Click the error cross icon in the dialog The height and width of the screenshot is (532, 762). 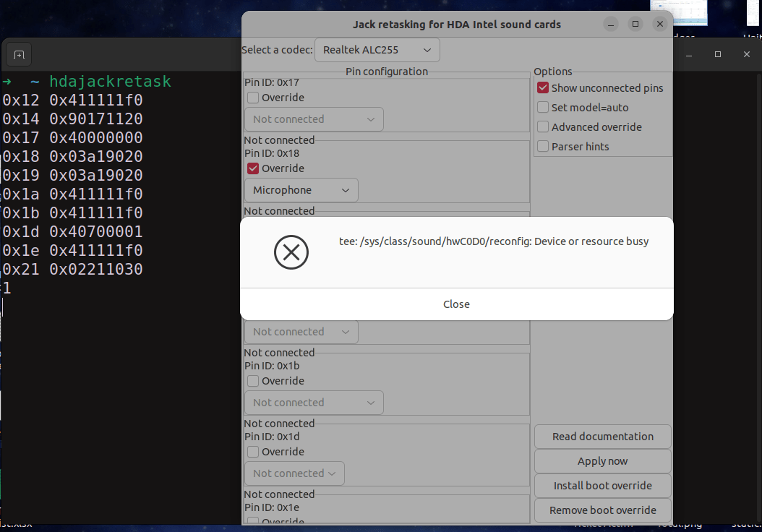click(x=291, y=252)
